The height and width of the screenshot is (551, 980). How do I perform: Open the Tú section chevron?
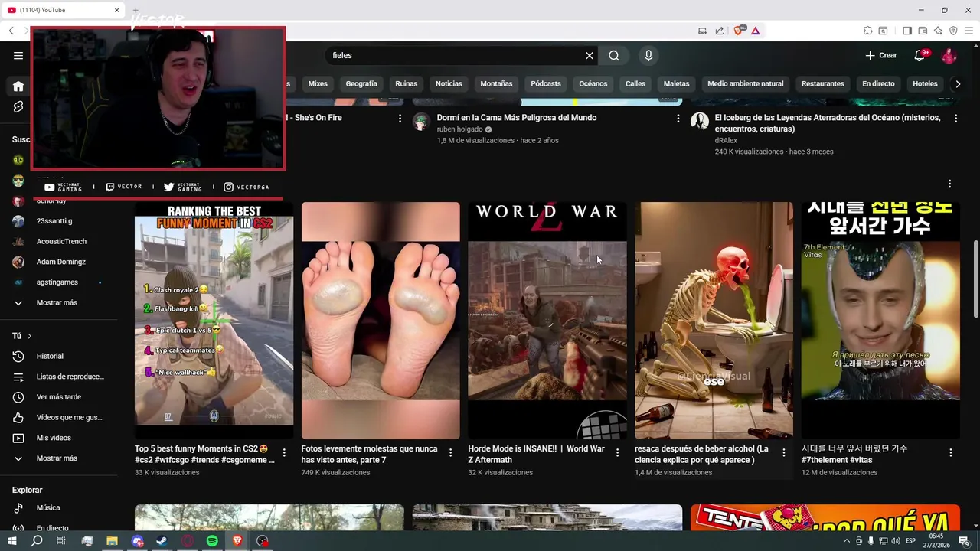30,336
